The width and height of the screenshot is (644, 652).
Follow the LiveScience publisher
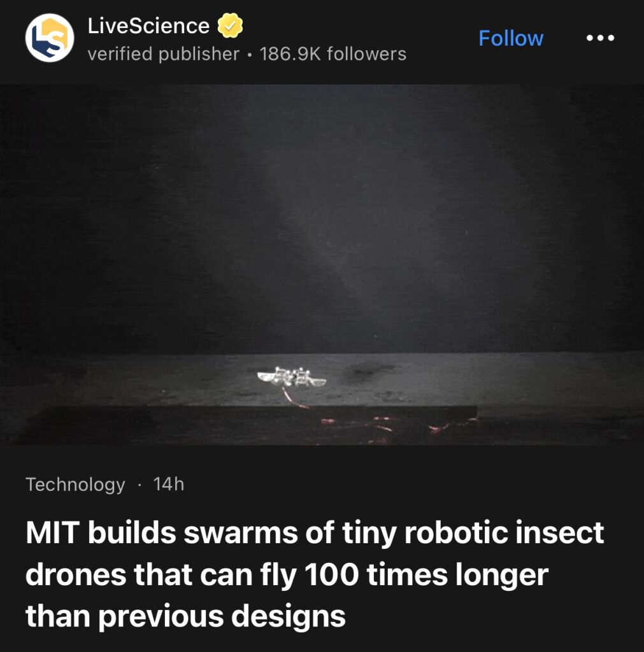click(x=510, y=38)
